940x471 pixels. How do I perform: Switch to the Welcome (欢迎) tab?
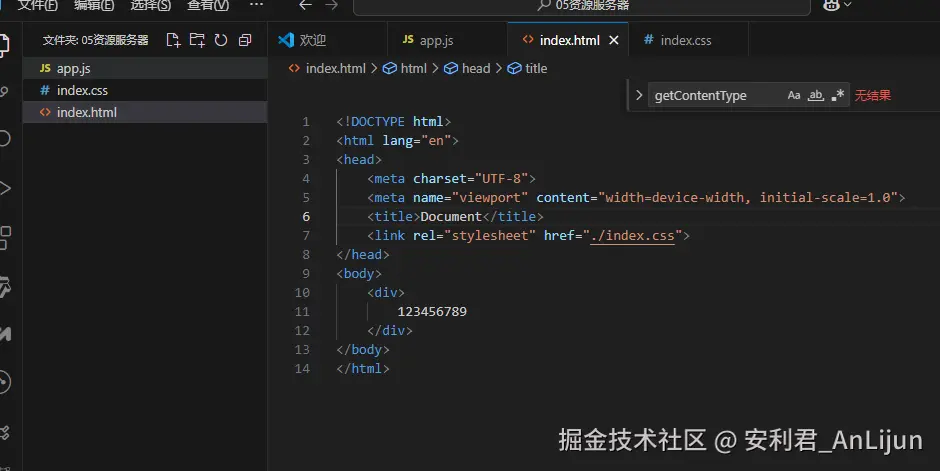(x=327, y=40)
